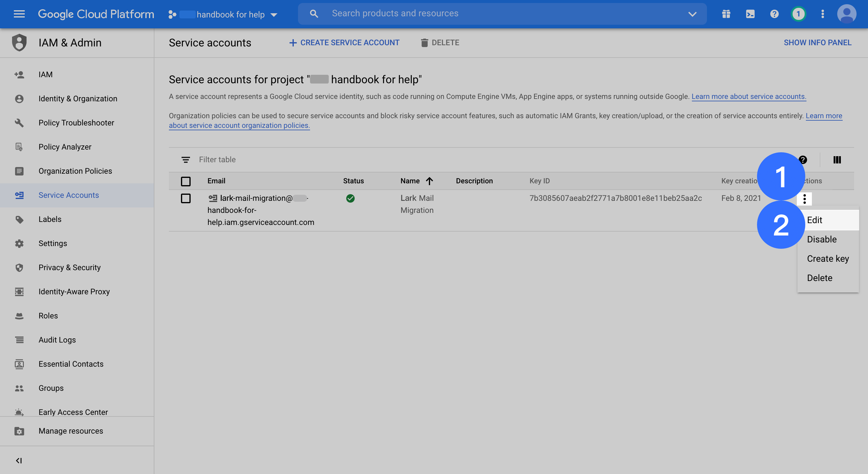Open the header three-dot settings menu
The image size is (868, 474).
[x=822, y=14]
